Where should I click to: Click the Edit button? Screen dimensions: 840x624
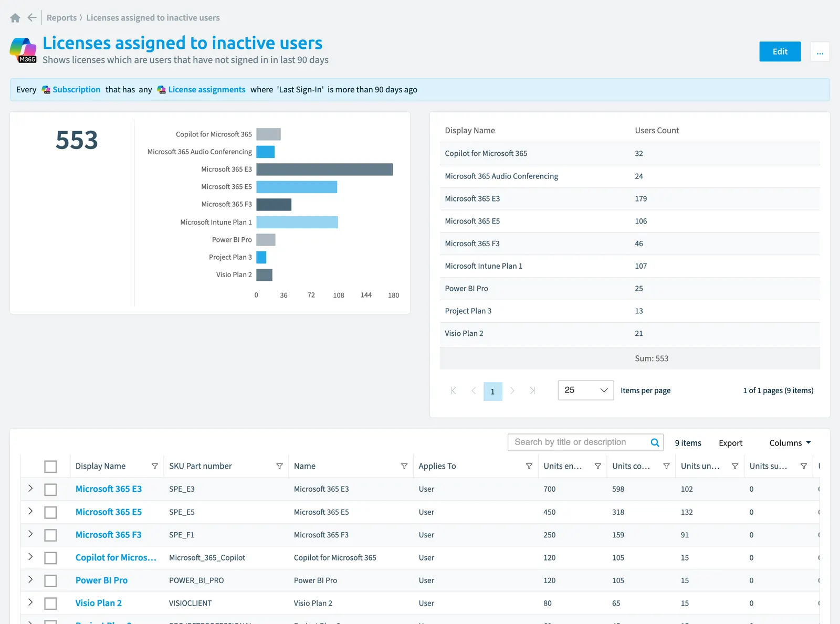click(x=780, y=51)
